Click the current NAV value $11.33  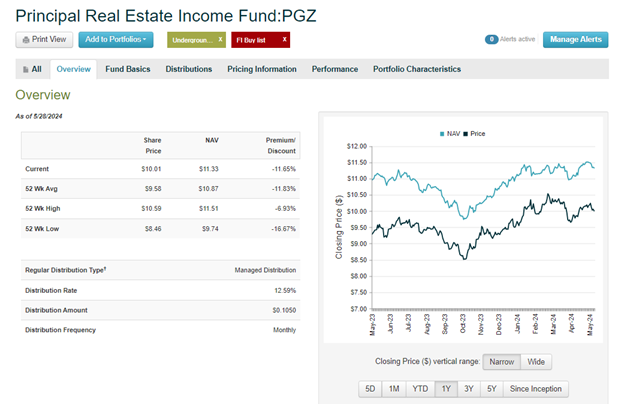(209, 169)
